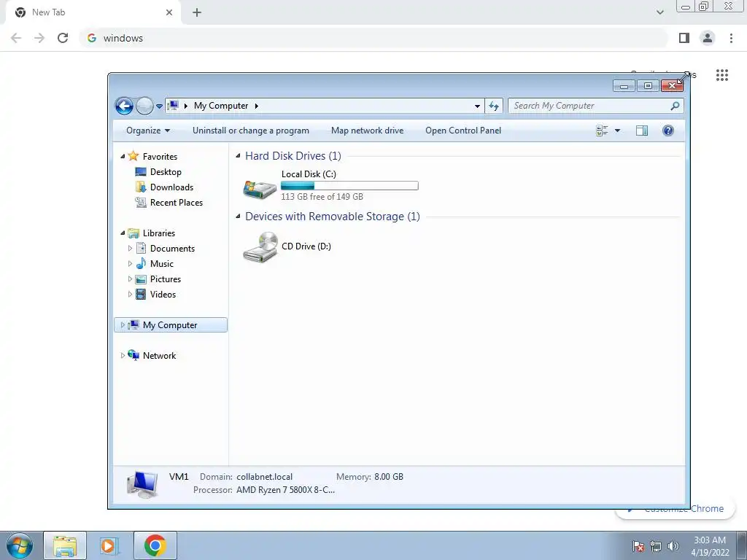
Task: Open the view options dropdown arrow
Action: point(617,131)
